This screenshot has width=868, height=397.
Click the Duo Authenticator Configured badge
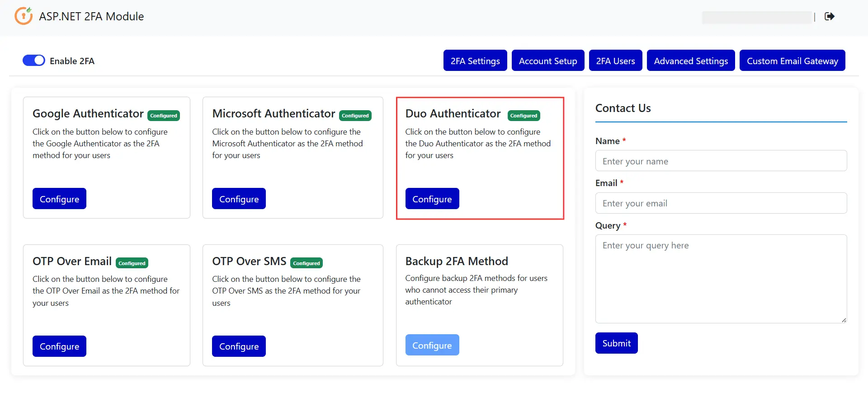pos(524,116)
